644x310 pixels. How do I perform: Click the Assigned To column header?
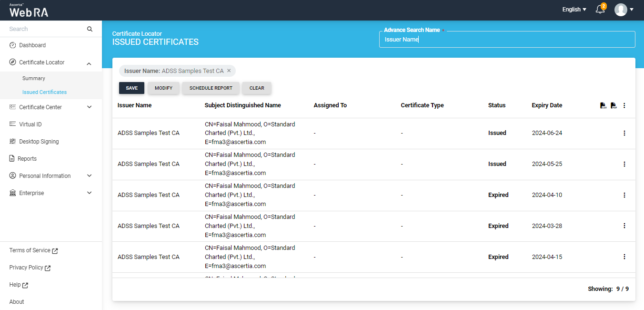point(330,105)
